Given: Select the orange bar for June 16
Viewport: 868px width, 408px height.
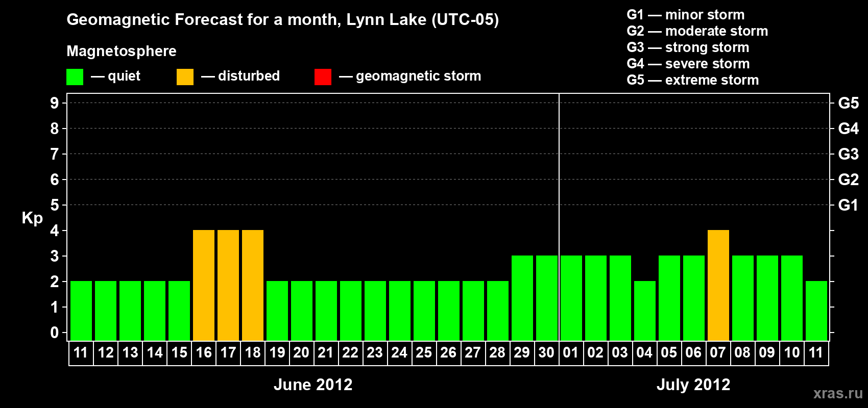Looking at the screenshot, I should coord(204,285).
